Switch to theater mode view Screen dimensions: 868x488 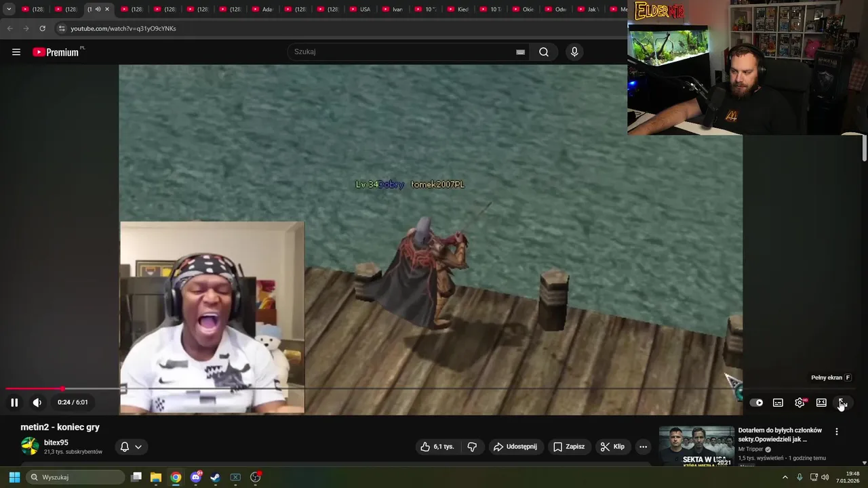[821, 403]
